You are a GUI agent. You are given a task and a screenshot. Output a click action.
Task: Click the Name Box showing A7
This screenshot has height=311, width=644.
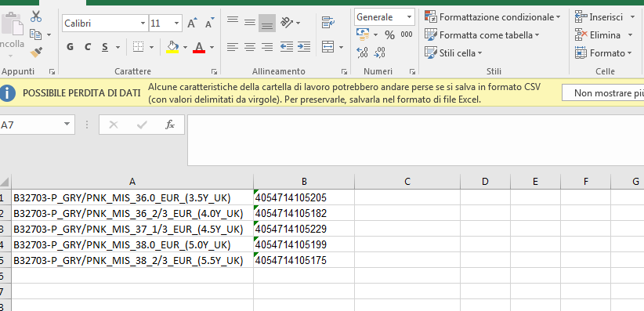click(x=30, y=125)
